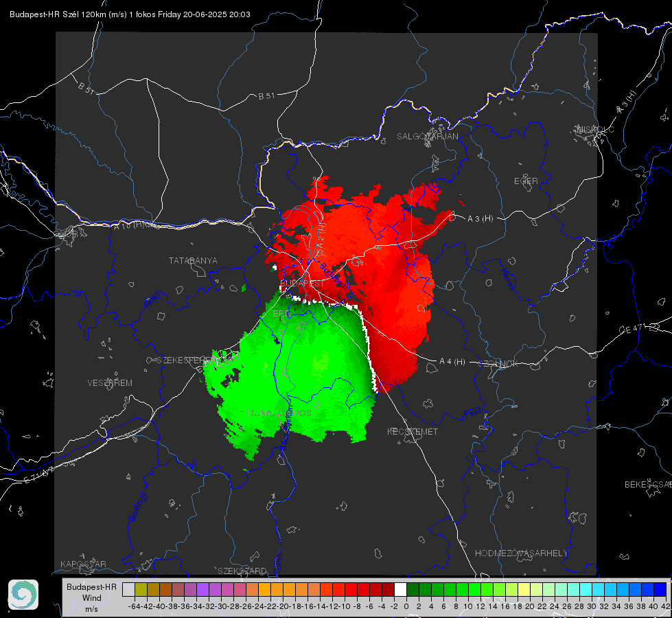Click the -10 value on the legend scale

tap(345, 606)
